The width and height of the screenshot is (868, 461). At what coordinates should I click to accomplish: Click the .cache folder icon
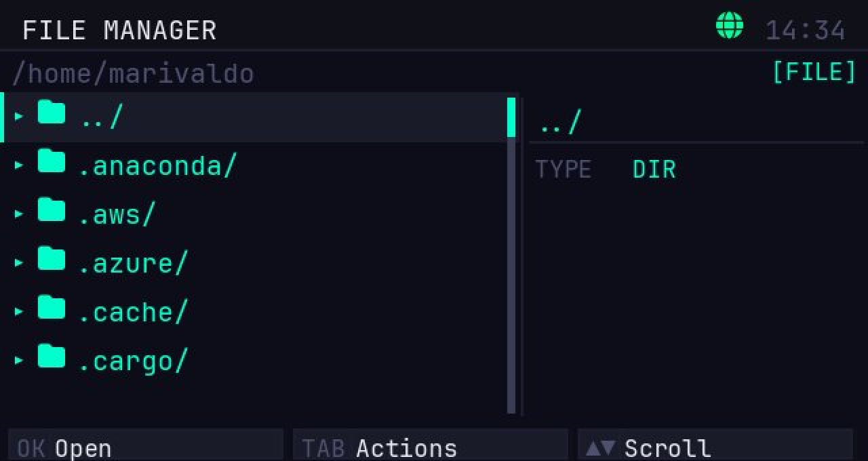pyautogui.click(x=52, y=308)
